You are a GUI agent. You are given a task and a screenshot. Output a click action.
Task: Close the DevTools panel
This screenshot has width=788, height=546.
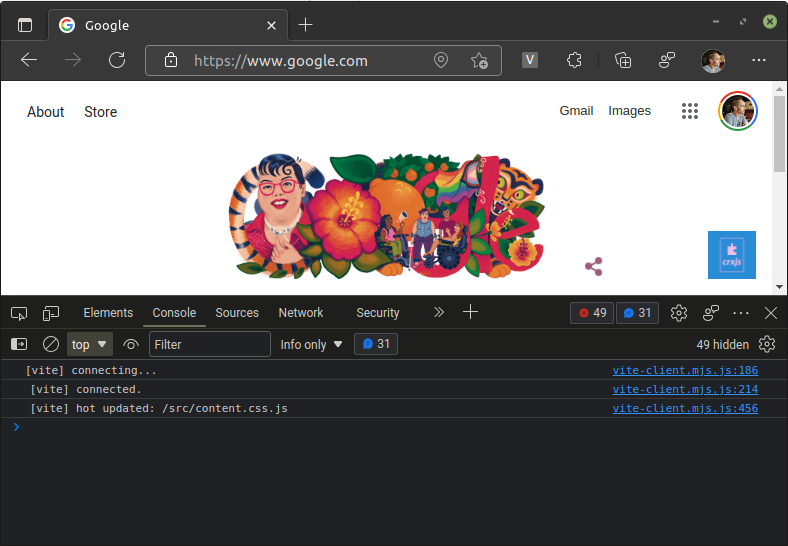point(771,313)
